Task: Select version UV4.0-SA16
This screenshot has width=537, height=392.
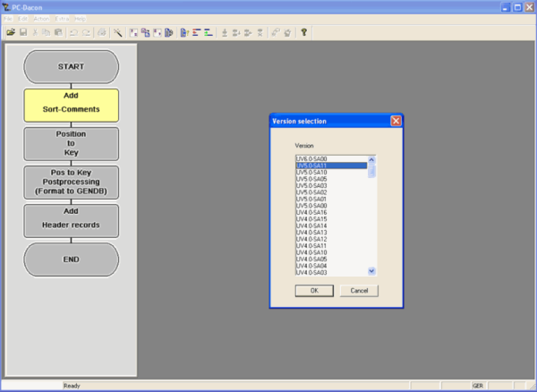Action: click(x=331, y=212)
